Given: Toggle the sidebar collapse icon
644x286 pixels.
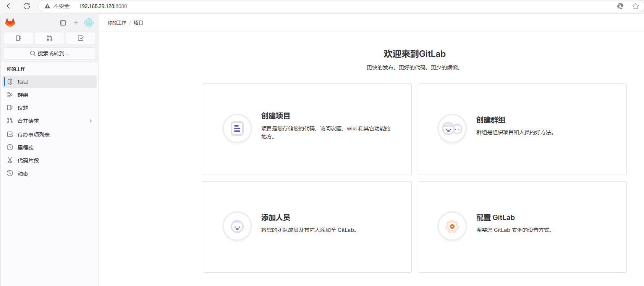Looking at the screenshot, I should click(63, 23).
